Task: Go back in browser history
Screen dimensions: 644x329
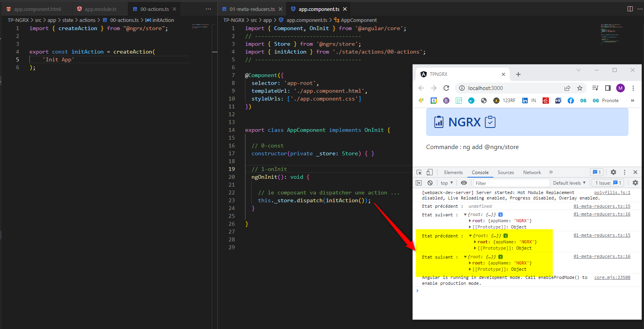Action: point(421,88)
